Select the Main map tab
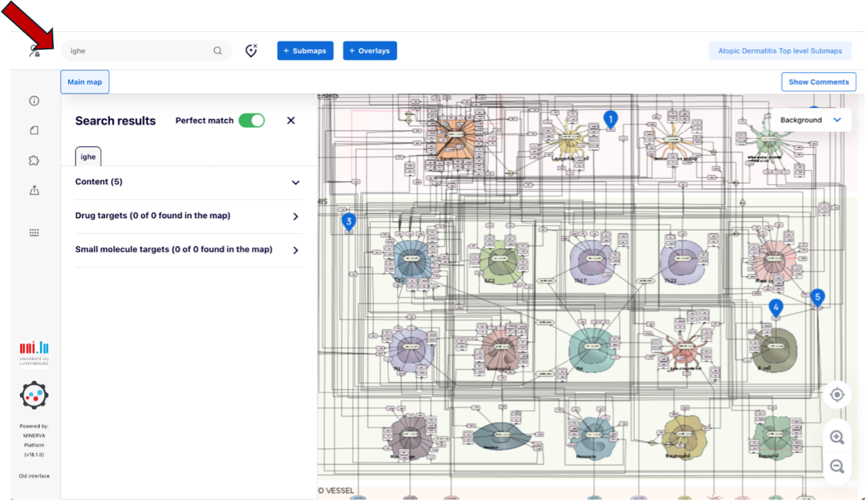Image resolution: width=868 pixels, height=502 pixels. (84, 82)
